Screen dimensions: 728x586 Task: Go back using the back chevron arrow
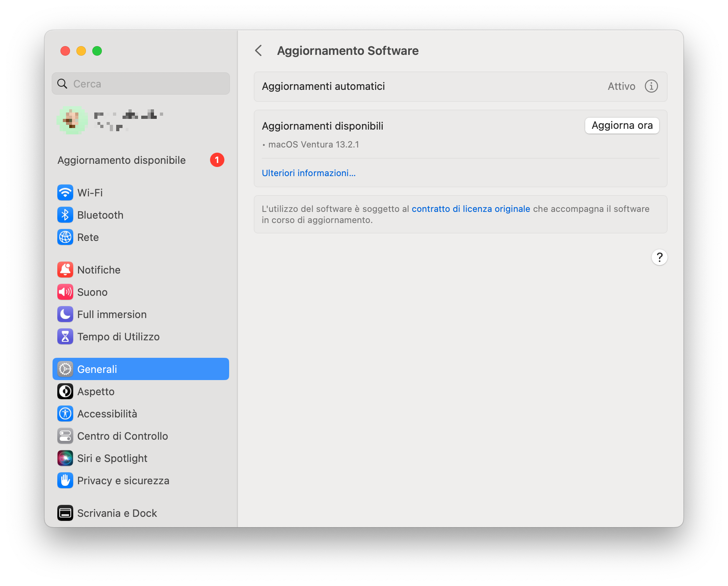pyautogui.click(x=259, y=51)
